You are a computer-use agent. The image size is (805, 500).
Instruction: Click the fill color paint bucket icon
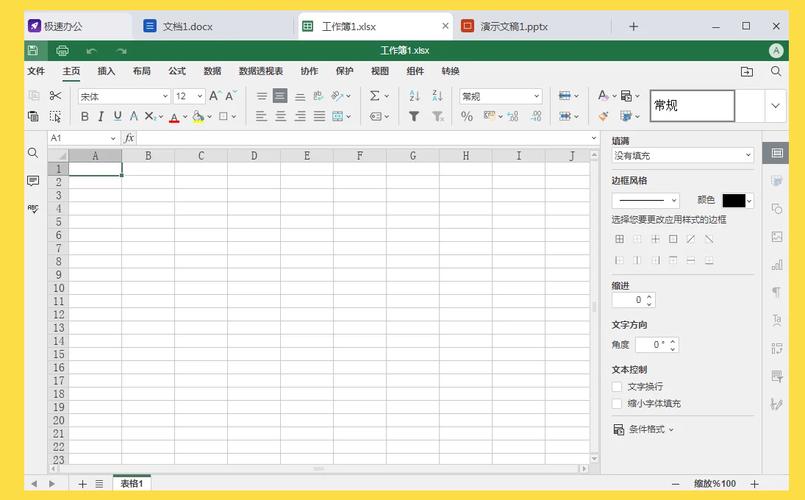(198, 117)
